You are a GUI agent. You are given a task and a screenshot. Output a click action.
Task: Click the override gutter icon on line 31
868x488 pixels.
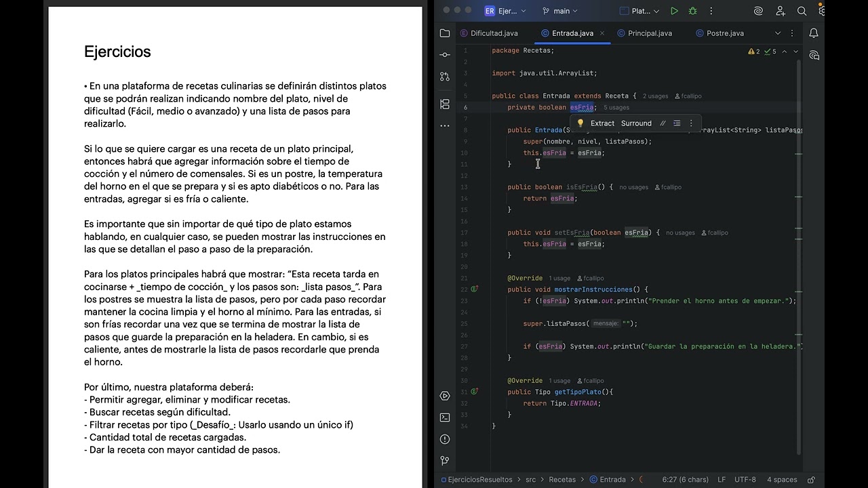[475, 392]
